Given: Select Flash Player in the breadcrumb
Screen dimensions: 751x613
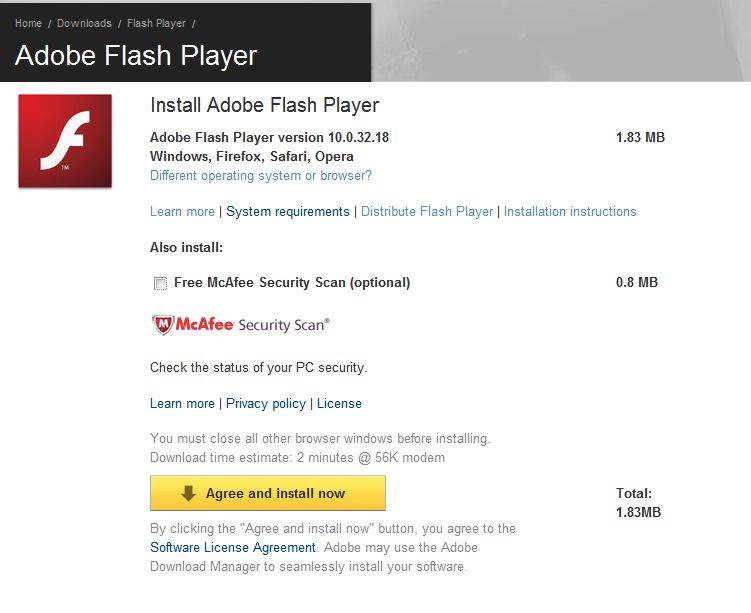Looking at the screenshot, I should [156, 23].
